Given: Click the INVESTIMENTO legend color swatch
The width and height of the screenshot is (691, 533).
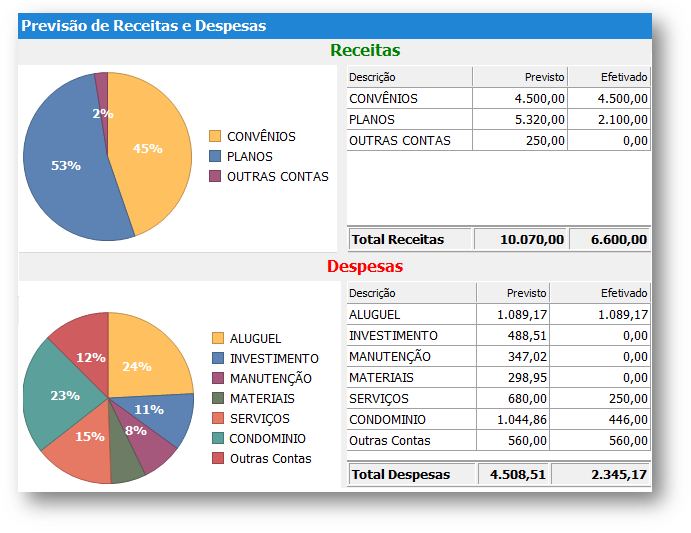Looking at the screenshot, I should [x=217, y=359].
